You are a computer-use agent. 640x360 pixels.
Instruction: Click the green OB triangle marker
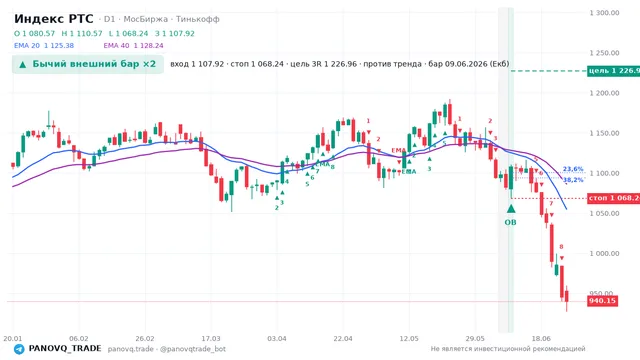511,209
